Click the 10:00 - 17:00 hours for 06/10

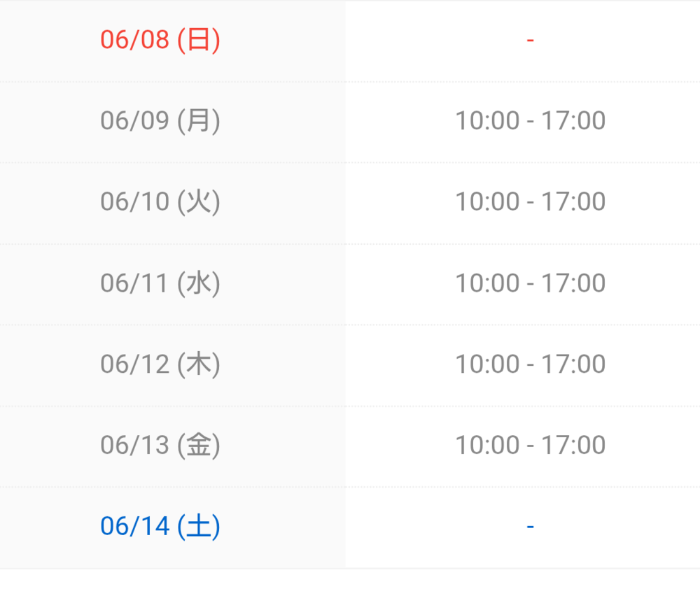tap(531, 201)
